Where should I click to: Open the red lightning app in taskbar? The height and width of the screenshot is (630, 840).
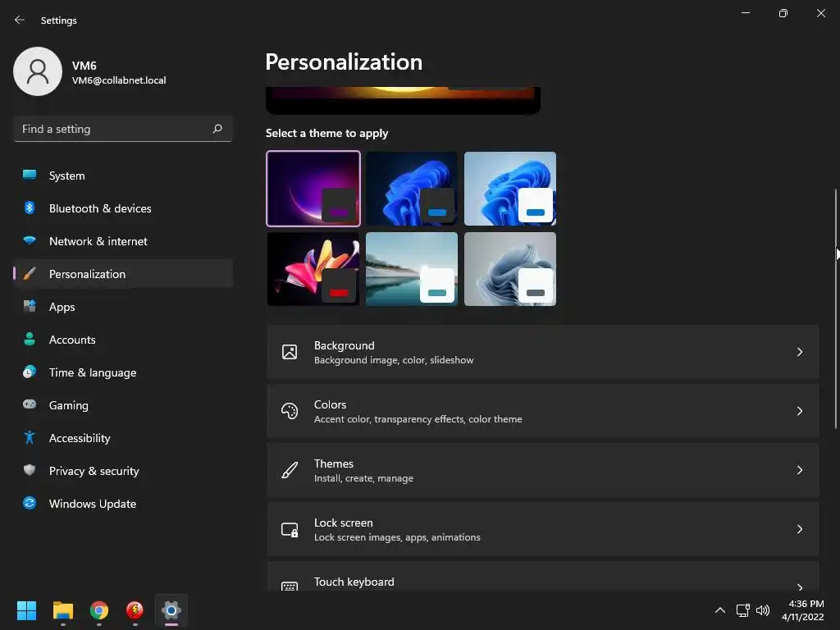click(x=135, y=610)
